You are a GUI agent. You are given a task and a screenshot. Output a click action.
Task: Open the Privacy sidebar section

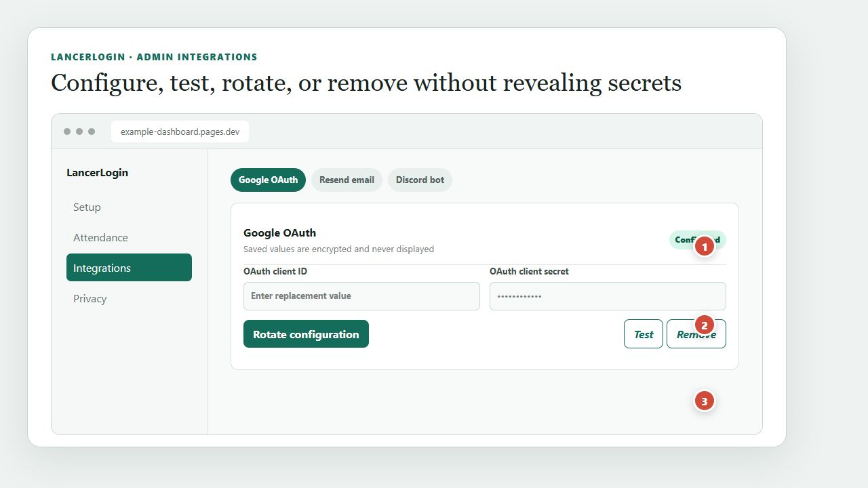point(129,298)
